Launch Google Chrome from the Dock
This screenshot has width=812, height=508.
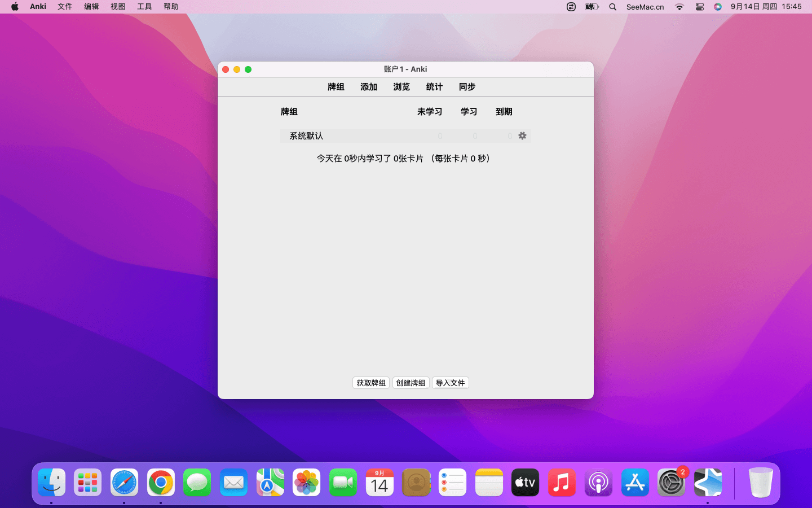point(161,483)
